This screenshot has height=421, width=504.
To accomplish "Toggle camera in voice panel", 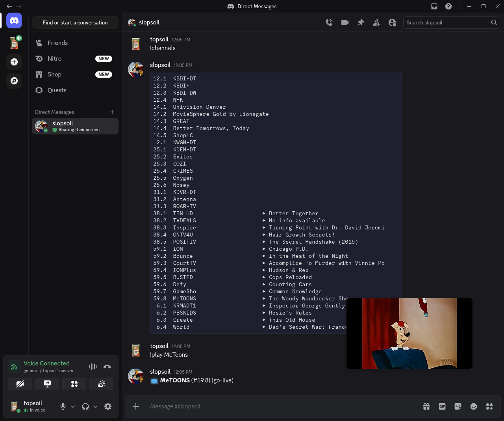I will pos(20,384).
